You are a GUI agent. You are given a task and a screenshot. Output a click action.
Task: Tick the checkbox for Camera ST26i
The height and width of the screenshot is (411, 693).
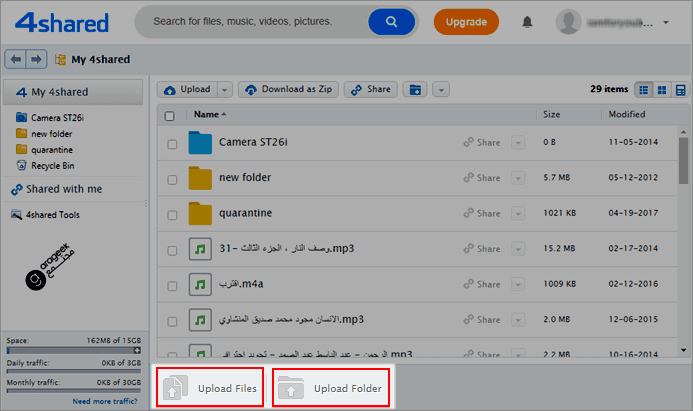click(x=172, y=144)
